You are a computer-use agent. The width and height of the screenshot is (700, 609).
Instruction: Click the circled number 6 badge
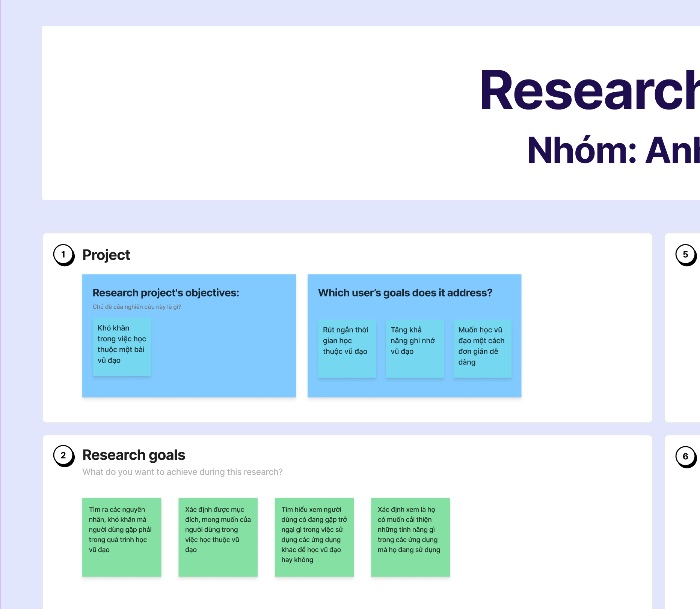pos(686,457)
